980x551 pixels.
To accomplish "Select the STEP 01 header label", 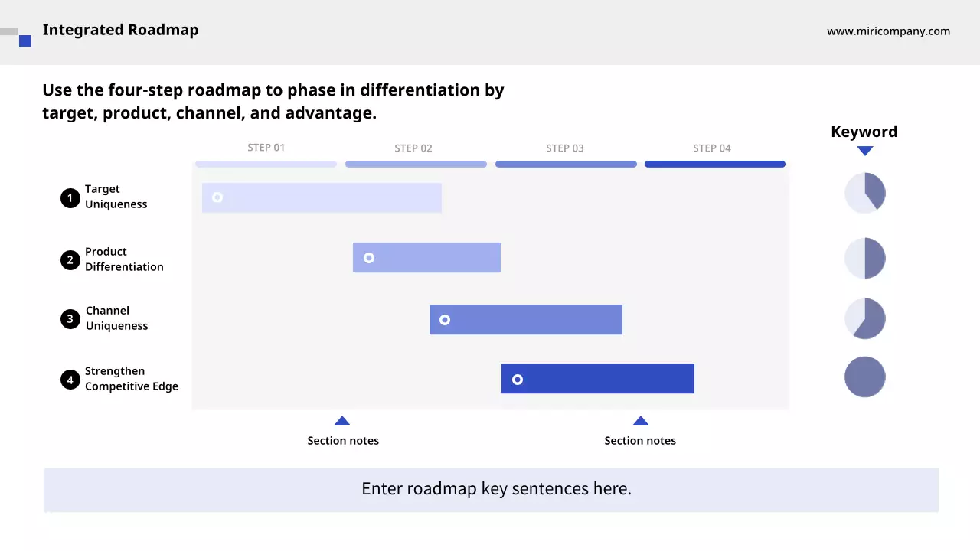I will coord(266,148).
